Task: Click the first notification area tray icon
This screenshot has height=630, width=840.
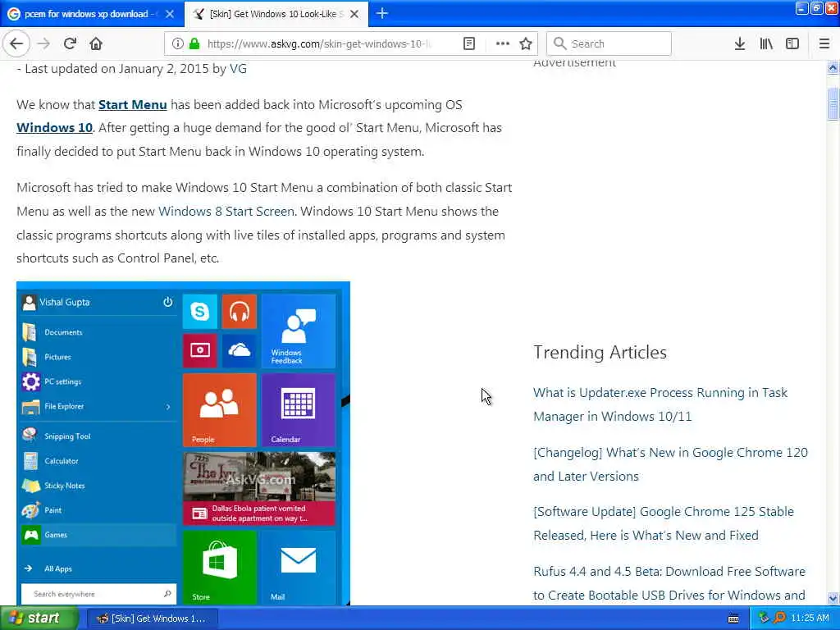Action: tap(764, 619)
